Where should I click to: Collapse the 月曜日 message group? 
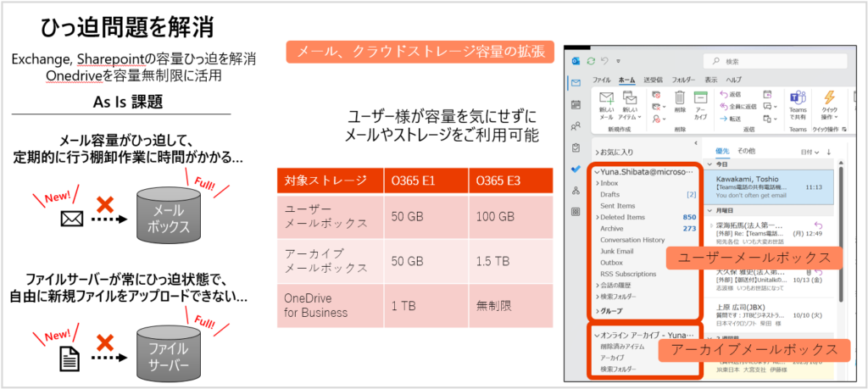710,211
